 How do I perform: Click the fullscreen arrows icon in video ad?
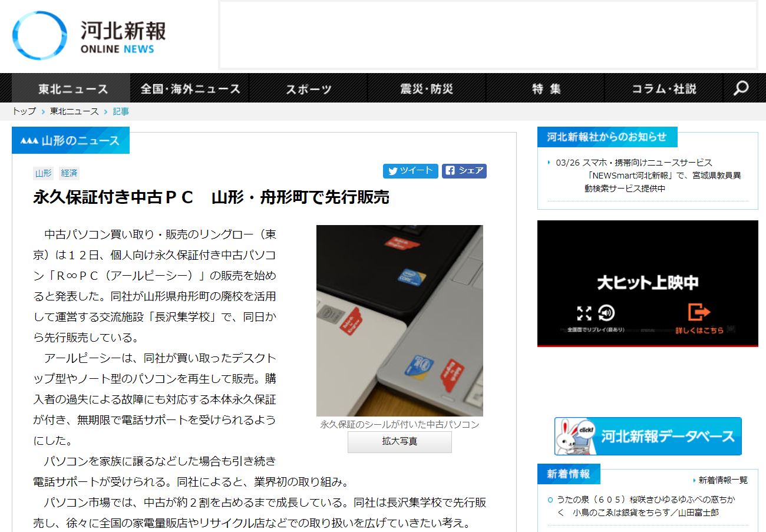pos(584,313)
